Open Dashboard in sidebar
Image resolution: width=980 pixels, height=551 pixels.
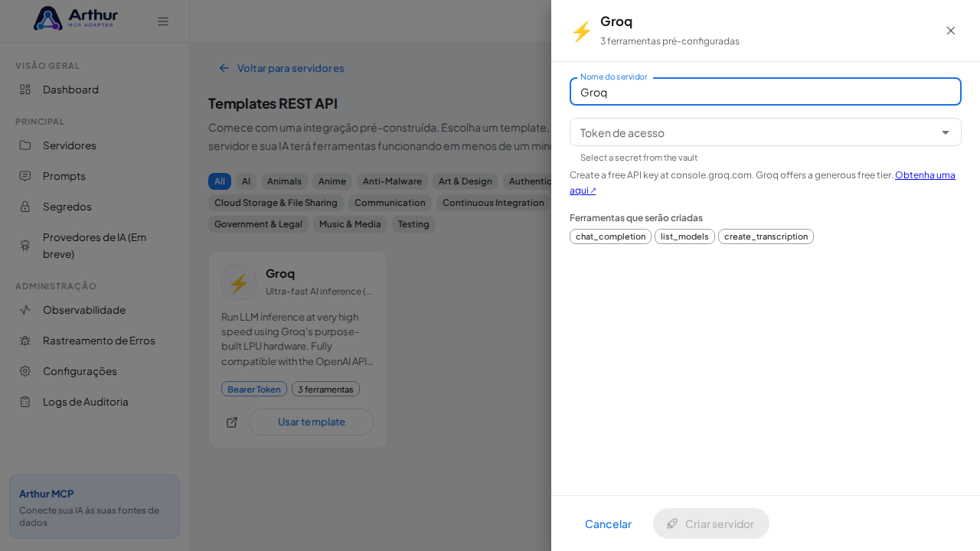[x=94, y=90]
